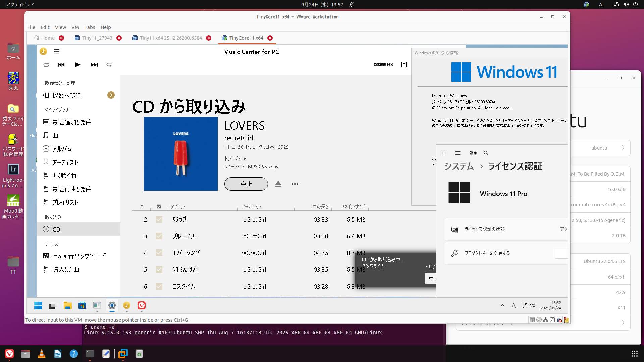Screen dimensions: 644x362
Task: Open the three-dot more options menu
Action: point(295,184)
